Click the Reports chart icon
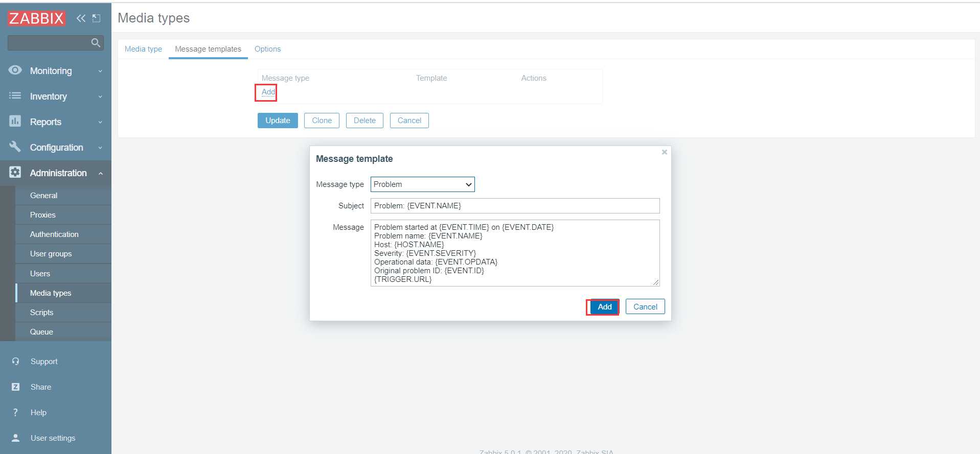 click(x=15, y=121)
